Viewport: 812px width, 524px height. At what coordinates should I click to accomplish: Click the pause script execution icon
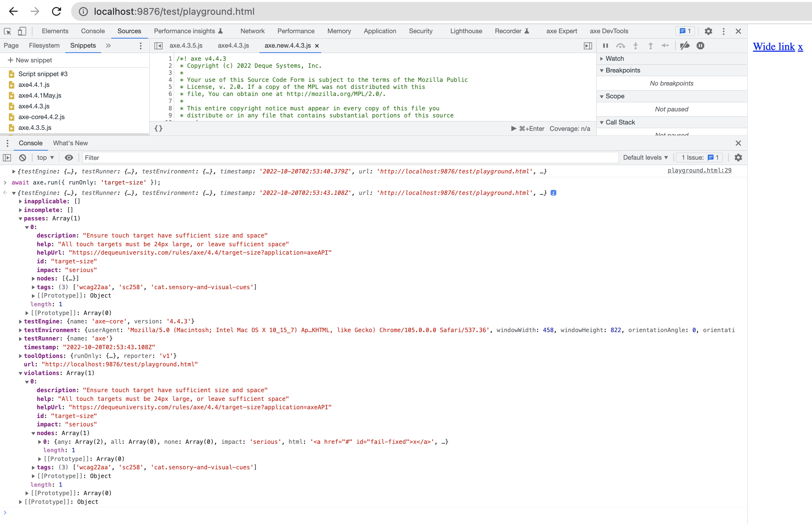(606, 46)
